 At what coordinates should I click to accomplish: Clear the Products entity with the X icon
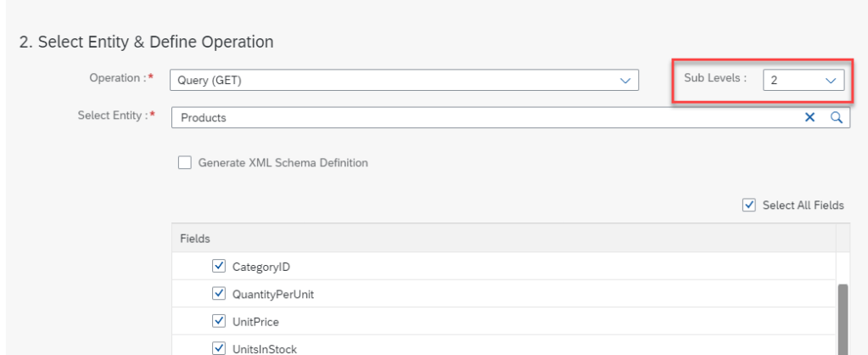[809, 118]
